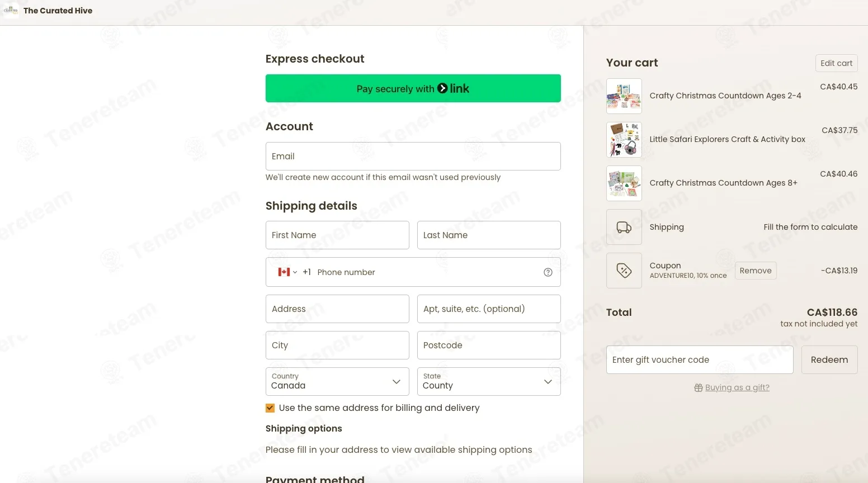The height and width of the screenshot is (483, 868).
Task: Click the Edit cart button
Action: click(x=837, y=63)
